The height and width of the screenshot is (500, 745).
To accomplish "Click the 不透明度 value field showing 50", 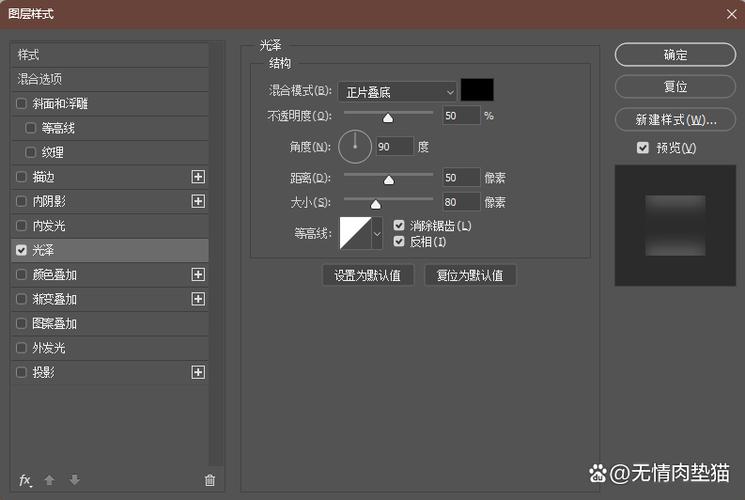I will click(x=461, y=115).
